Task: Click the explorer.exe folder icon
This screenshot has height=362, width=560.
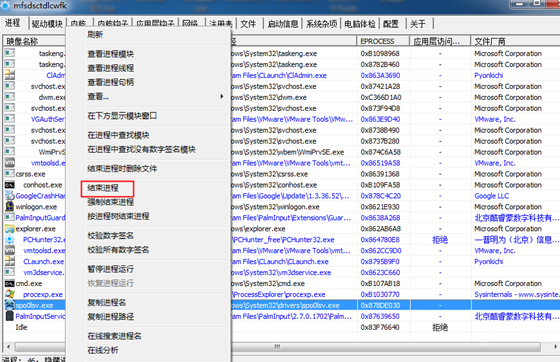Action: (10, 228)
